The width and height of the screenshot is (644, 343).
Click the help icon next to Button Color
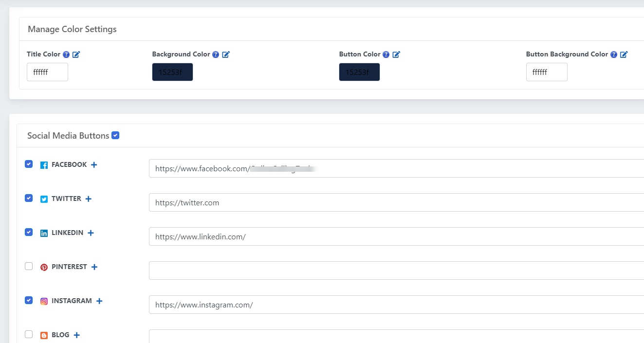coord(386,54)
